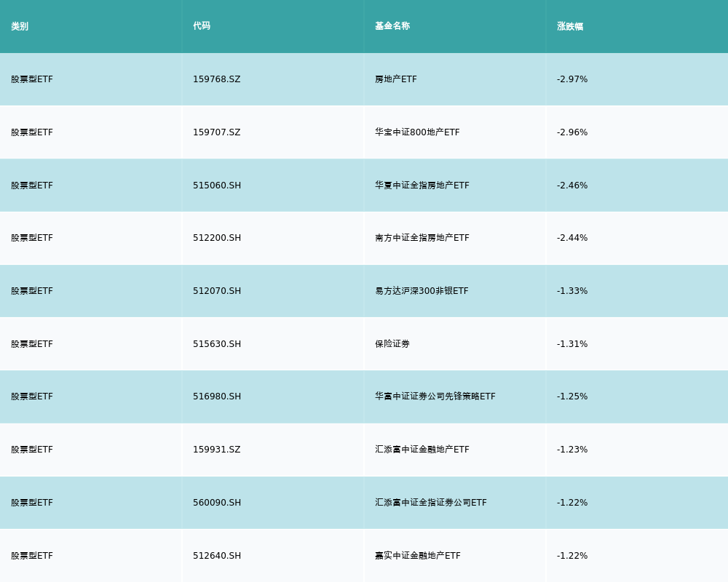728x582 pixels.
Task: Select fund code 159707.SZ
Action: [216, 132]
